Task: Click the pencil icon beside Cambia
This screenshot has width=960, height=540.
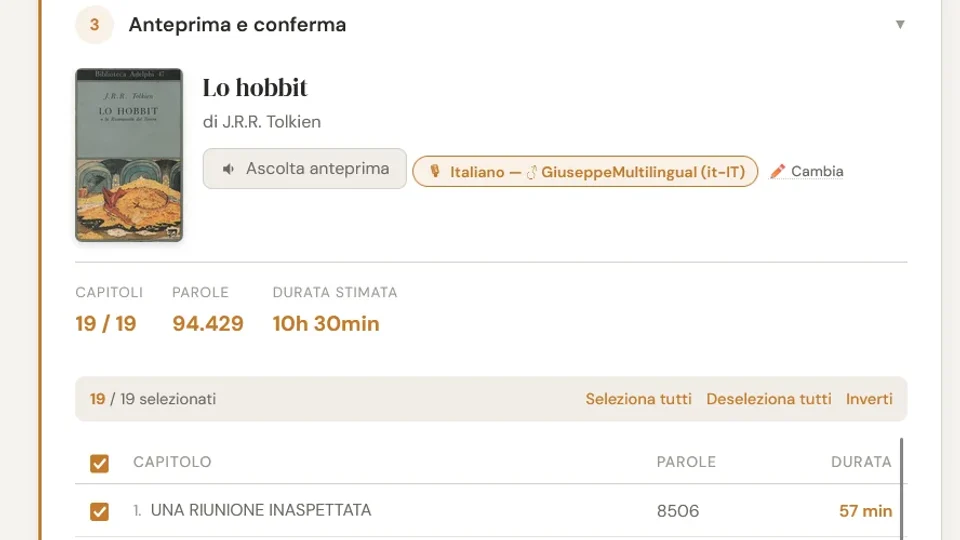Action: coord(778,171)
